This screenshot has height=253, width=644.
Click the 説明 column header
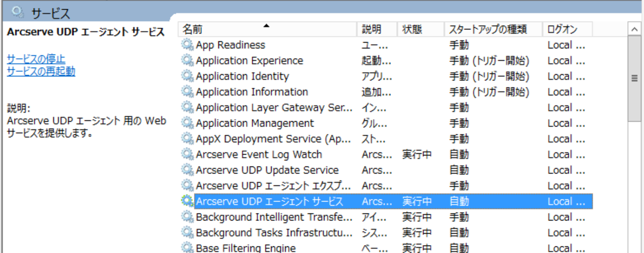377,29
